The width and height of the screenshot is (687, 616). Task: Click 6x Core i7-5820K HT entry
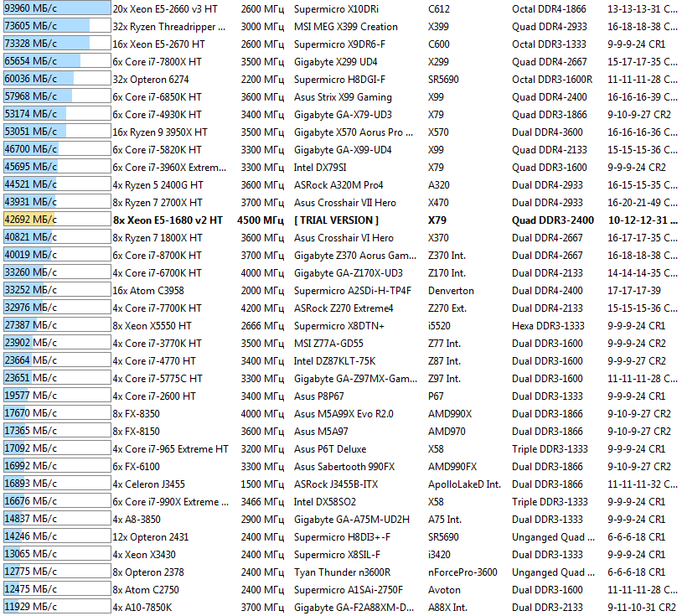point(157,149)
